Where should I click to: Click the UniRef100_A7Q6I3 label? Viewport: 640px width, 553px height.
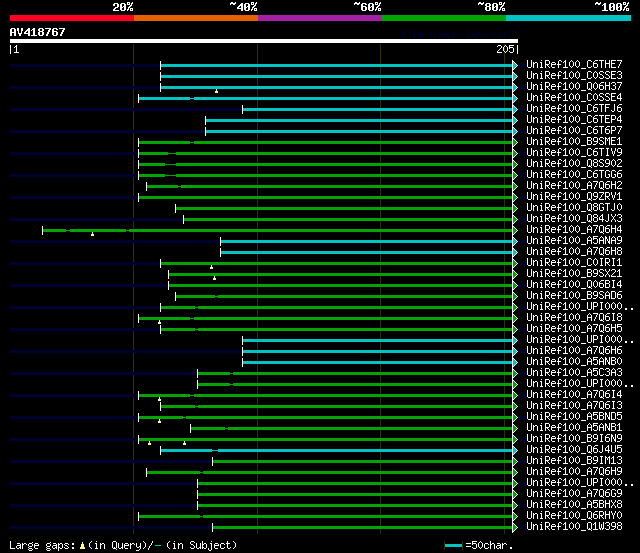[574, 406]
